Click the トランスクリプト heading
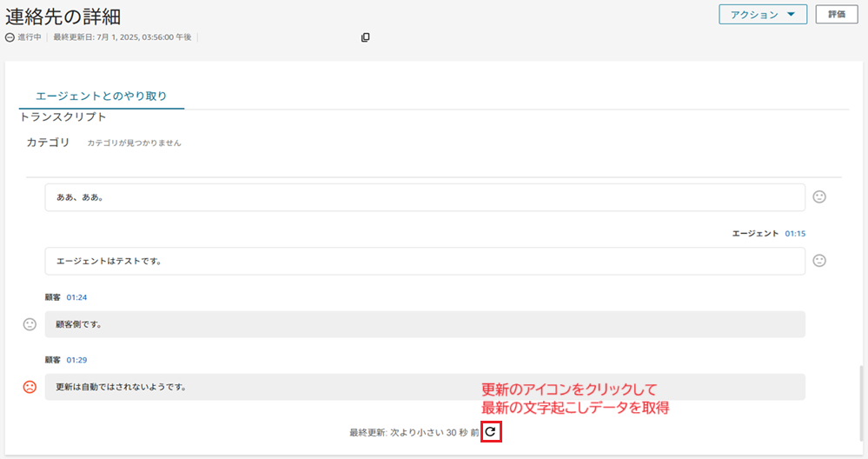Viewport: 868px width, 459px height. coord(63,116)
